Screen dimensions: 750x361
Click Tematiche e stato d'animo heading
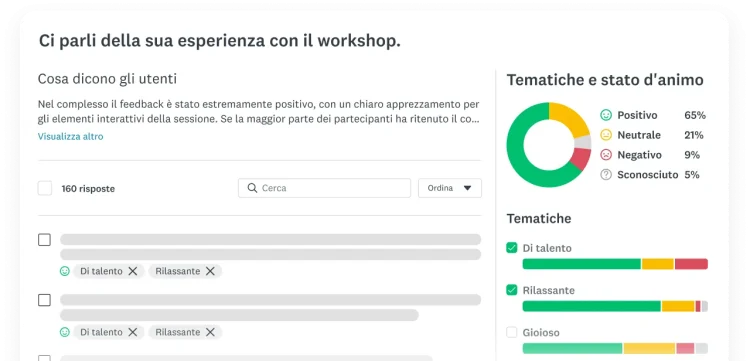point(605,80)
